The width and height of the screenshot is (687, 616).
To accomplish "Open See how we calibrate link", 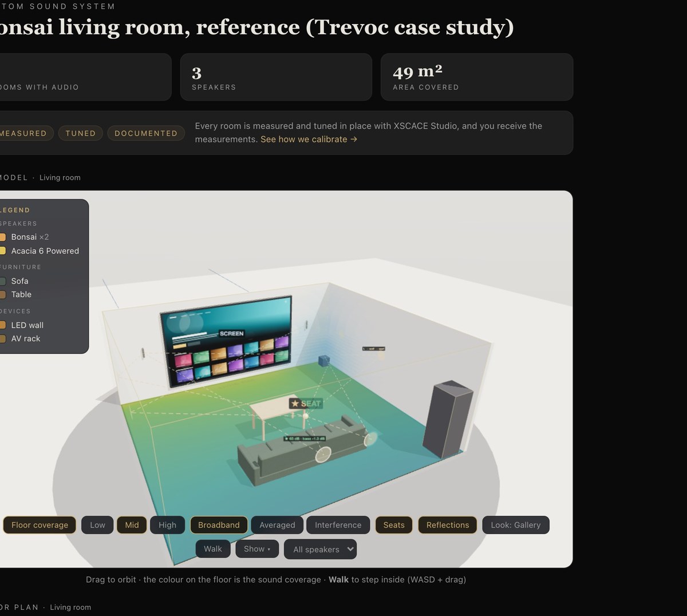I will tap(309, 139).
